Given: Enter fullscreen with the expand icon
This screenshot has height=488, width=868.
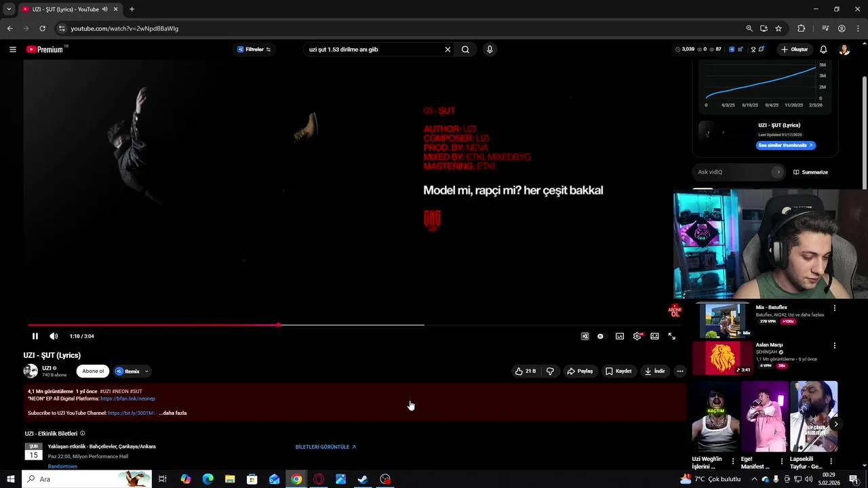Looking at the screenshot, I should 672,336.
